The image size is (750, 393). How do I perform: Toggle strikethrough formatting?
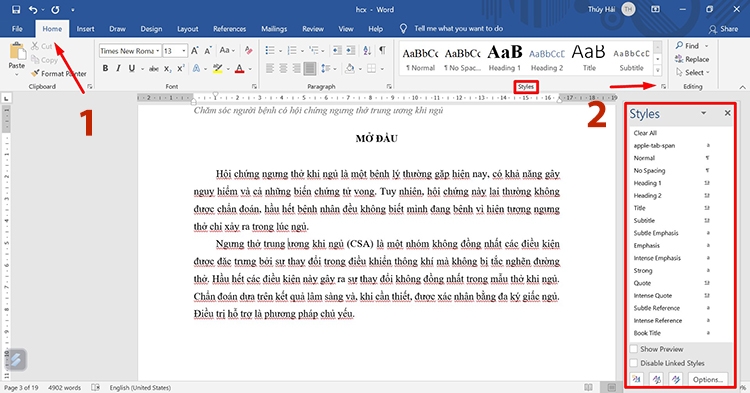(x=154, y=69)
